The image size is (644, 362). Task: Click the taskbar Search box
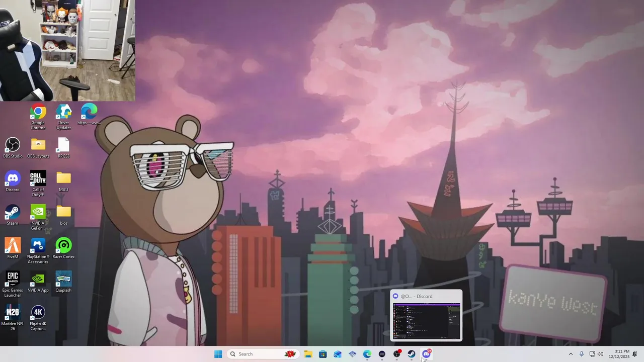tap(262, 354)
